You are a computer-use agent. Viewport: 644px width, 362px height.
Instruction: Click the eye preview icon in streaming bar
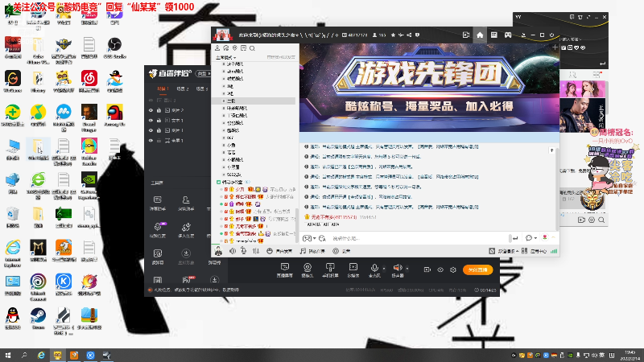click(440, 269)
